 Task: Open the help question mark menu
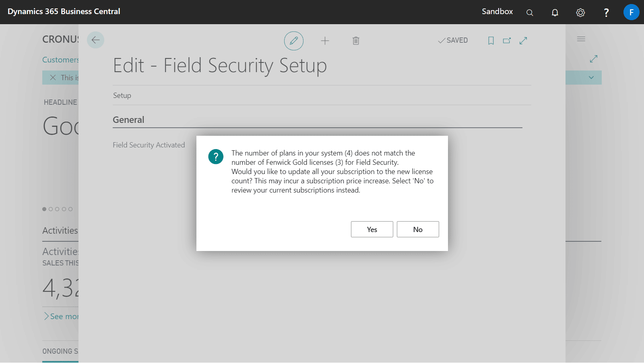[606, 12]
